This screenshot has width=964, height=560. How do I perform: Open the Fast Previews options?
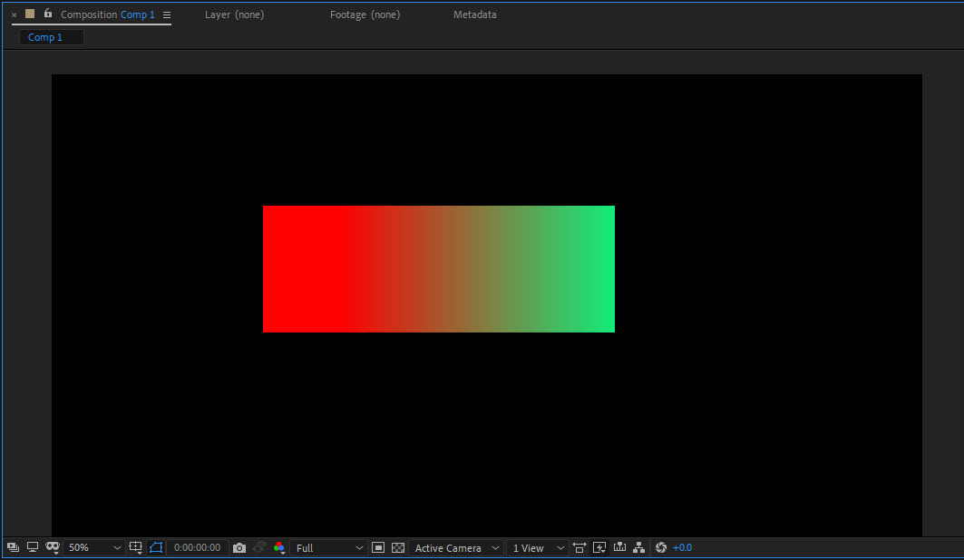(599, 547)
